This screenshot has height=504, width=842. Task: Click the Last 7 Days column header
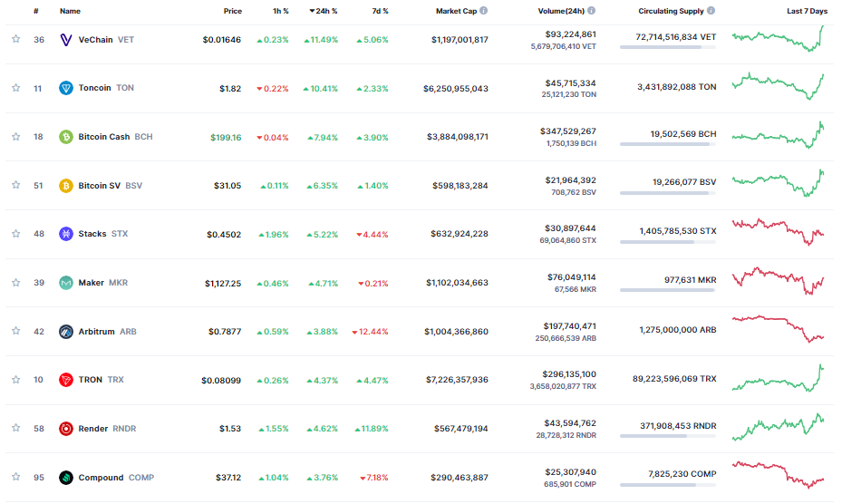[x=807, y=11]
